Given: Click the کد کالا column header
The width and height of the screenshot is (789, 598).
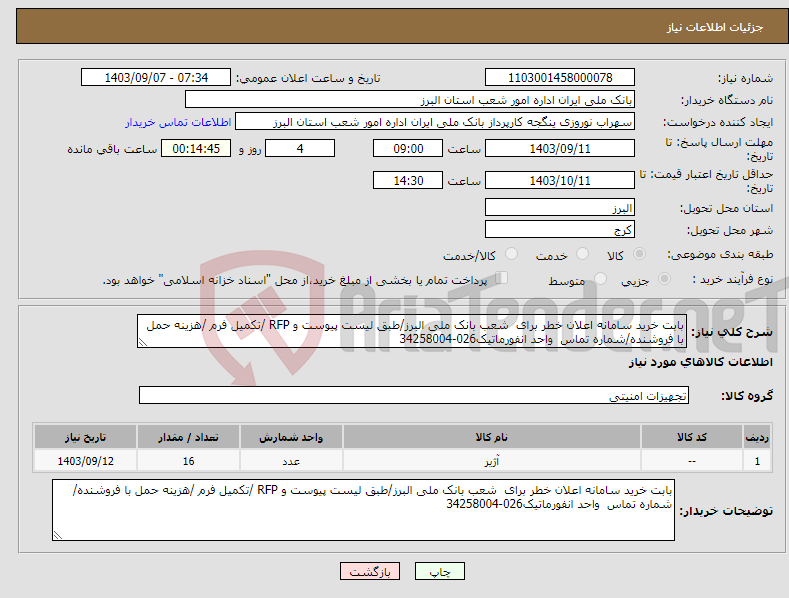Looking at the screenshot, I should click(x=692, y=437).
